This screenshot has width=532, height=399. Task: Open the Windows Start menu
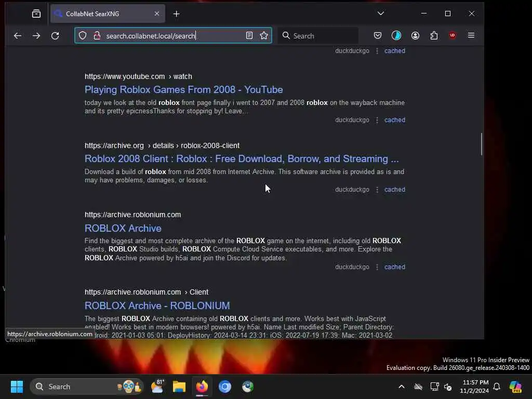[17, 387]
